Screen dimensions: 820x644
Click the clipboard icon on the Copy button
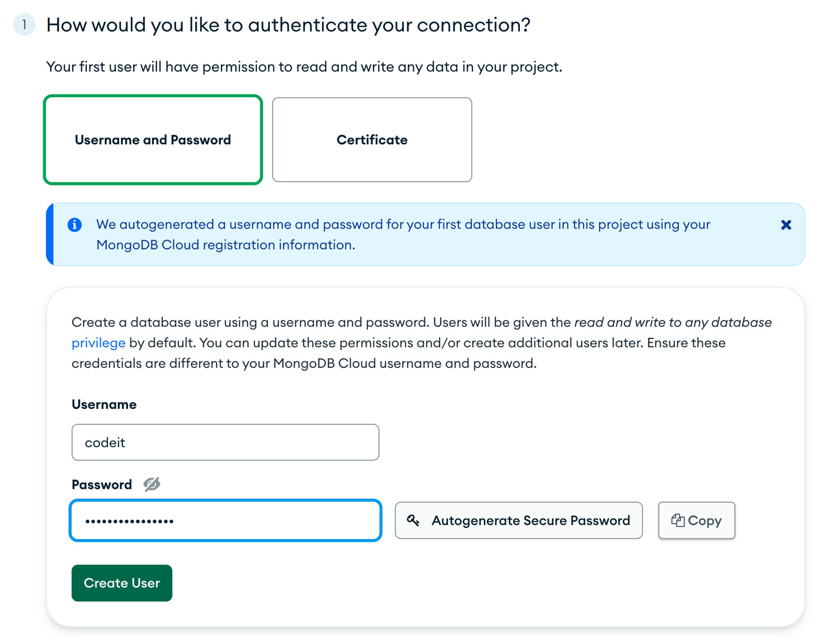tap(678, 520)
